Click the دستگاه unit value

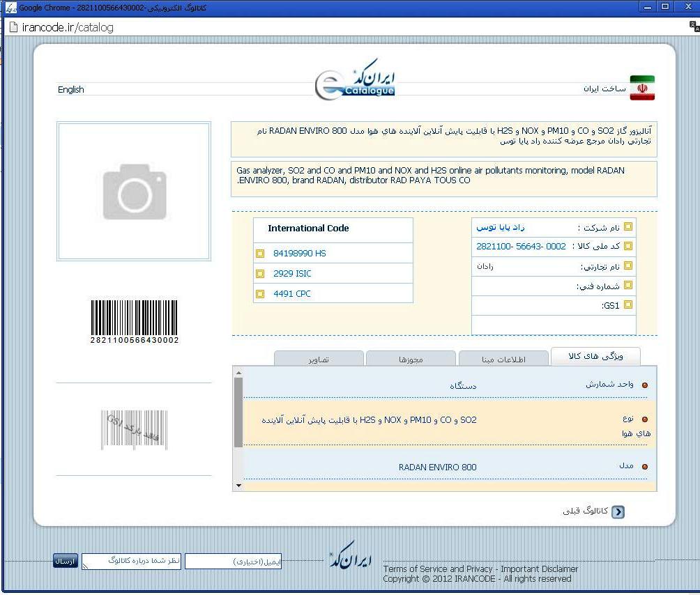click(x=463, y=385)
